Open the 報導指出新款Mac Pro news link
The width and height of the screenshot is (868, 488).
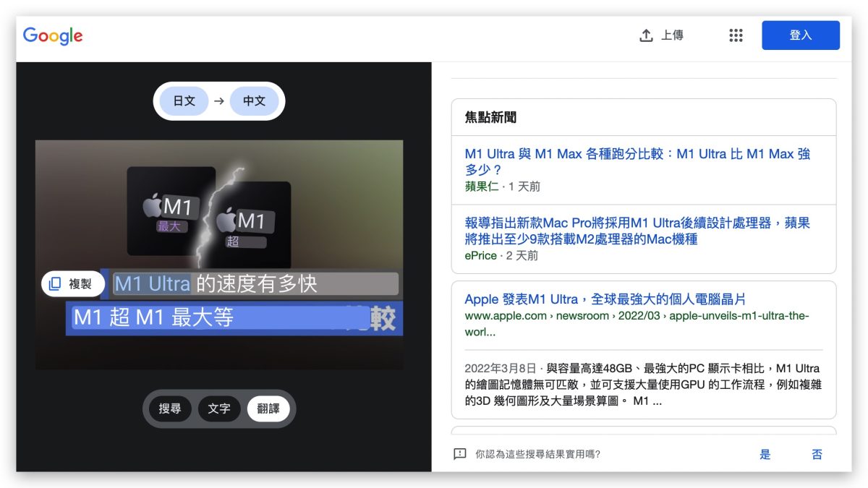tap(637, 231)
